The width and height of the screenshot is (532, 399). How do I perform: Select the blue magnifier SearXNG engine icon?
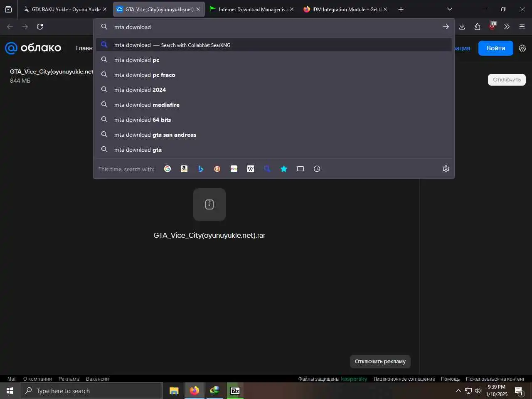(267, 169)
